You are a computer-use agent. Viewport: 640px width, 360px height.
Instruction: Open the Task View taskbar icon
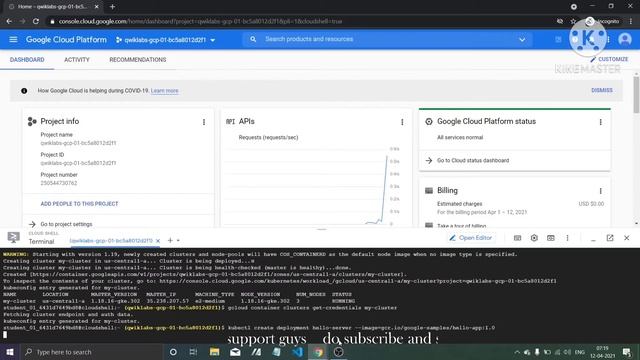pyautogui.click(x=193, y=352)
